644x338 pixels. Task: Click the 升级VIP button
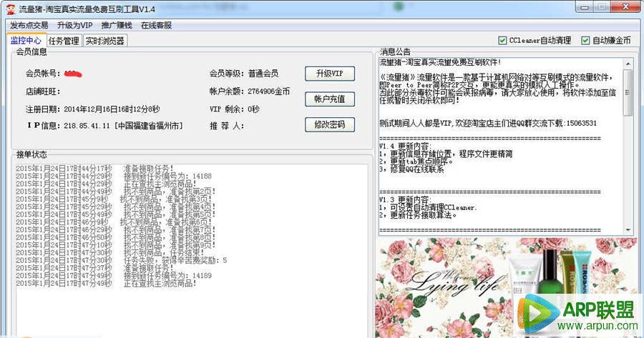coord(330,74)
